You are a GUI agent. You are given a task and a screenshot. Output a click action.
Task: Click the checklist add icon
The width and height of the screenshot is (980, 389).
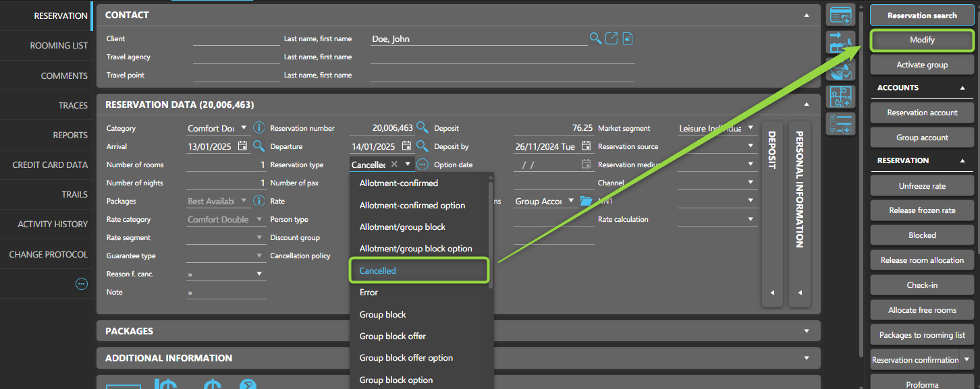click(840, 124)
